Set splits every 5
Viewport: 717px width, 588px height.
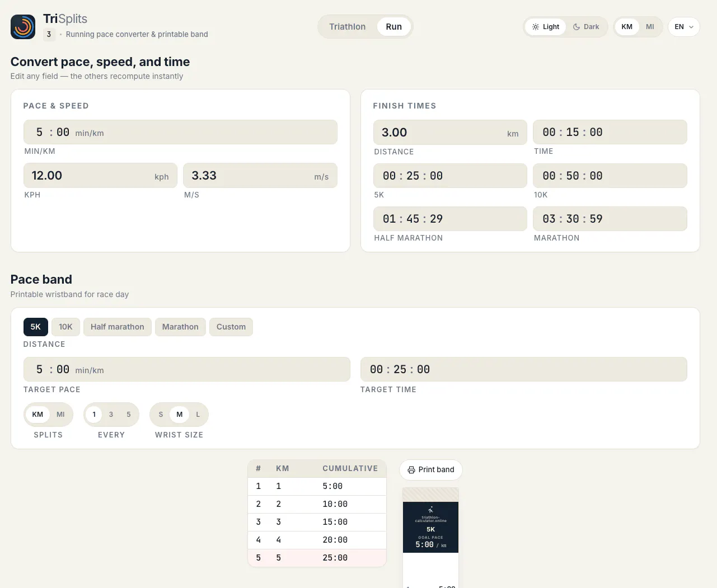pyautogui.click(x=129, y=415)
